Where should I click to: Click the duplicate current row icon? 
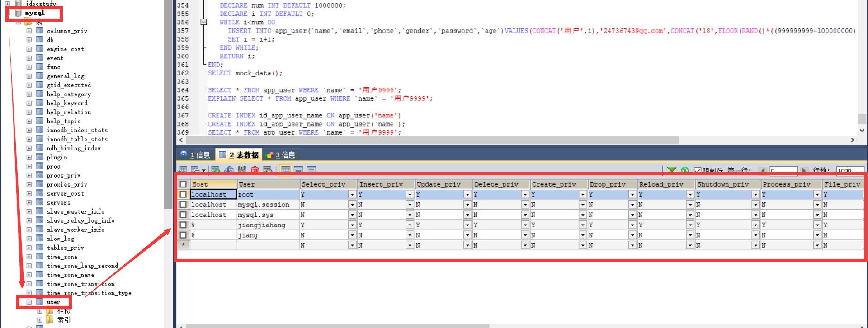pos(229,169)
